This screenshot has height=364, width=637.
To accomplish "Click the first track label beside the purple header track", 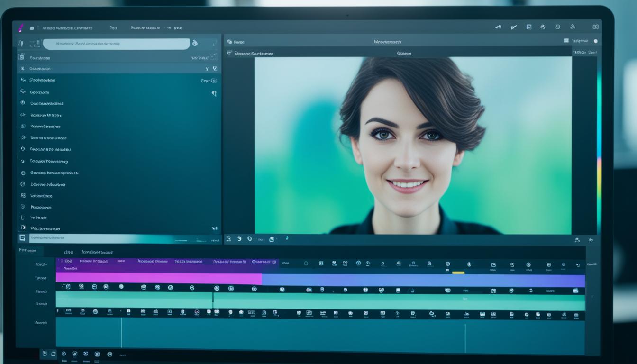I will tap(41, 264).
